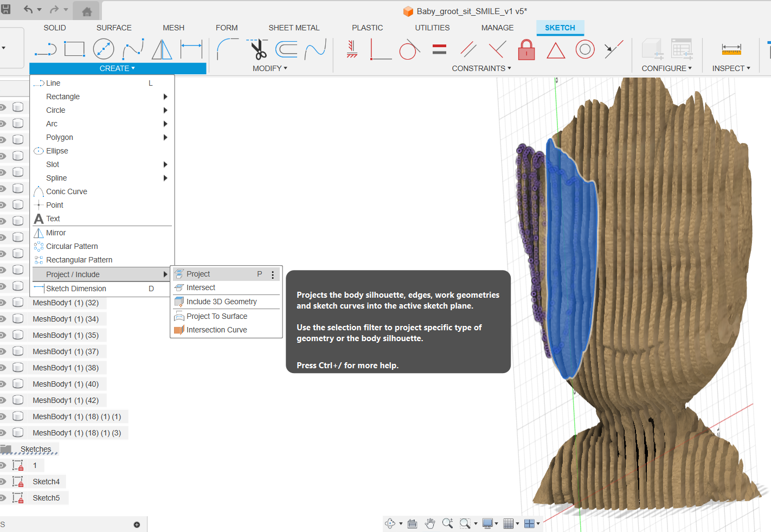Select the Fillet tool icon
The image size is (771, 532).
(228, 49)
